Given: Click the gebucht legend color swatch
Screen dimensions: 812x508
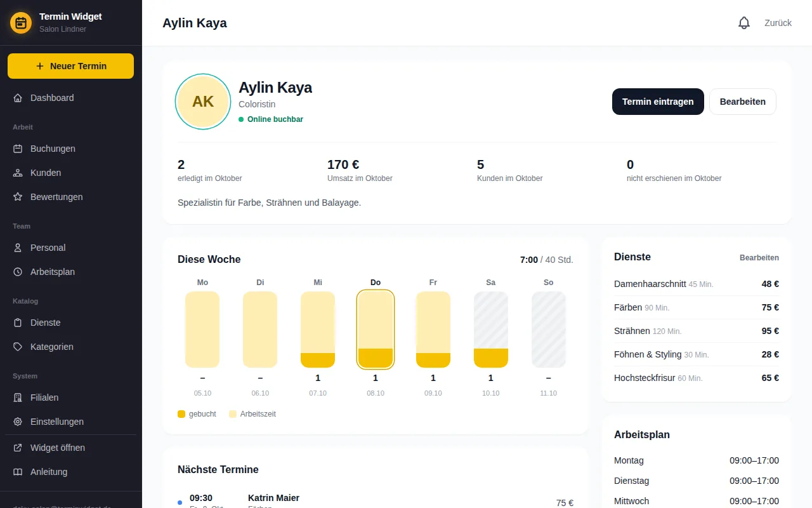Looking at the screenshot, I should [181, 414].
